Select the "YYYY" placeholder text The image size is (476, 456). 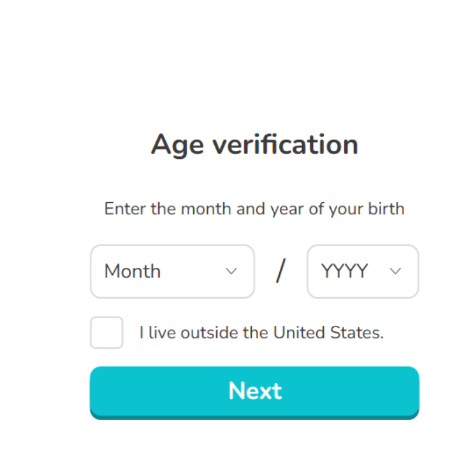344,271
